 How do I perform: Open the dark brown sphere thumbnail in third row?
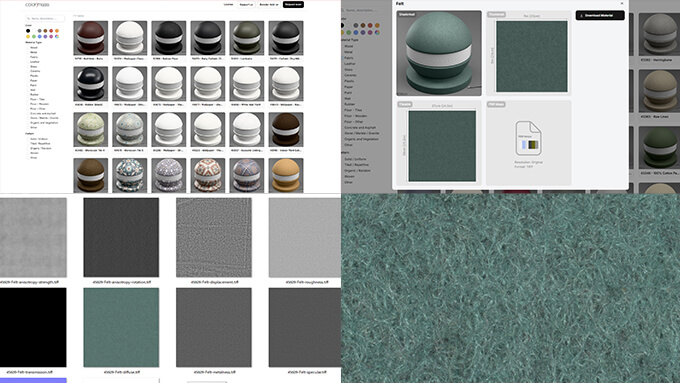[286, 130]
